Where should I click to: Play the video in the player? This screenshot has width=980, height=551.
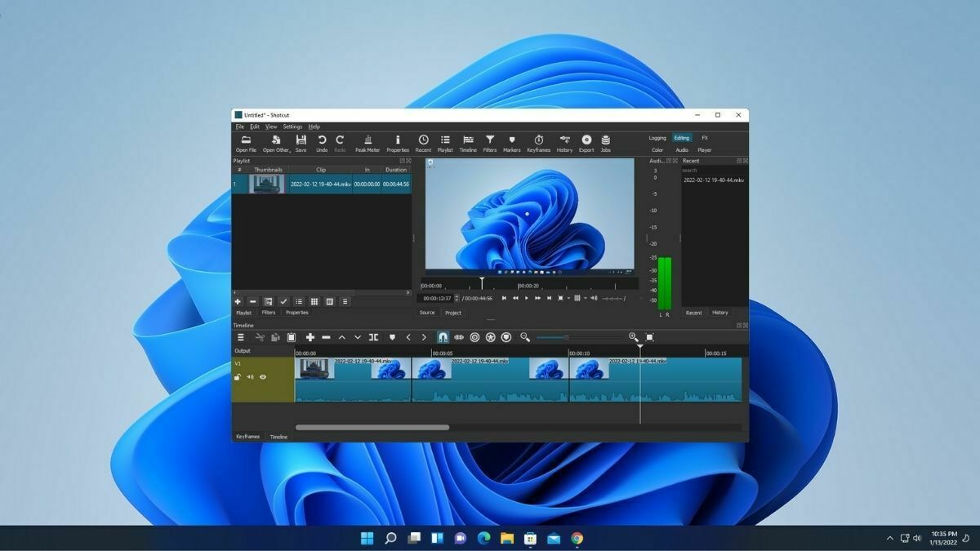point(526,298)
